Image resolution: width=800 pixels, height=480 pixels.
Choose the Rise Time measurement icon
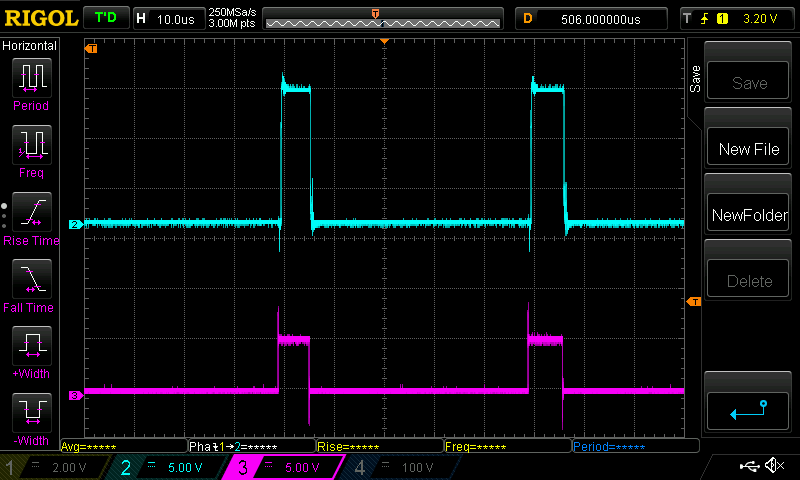click(x=30, y=212)
